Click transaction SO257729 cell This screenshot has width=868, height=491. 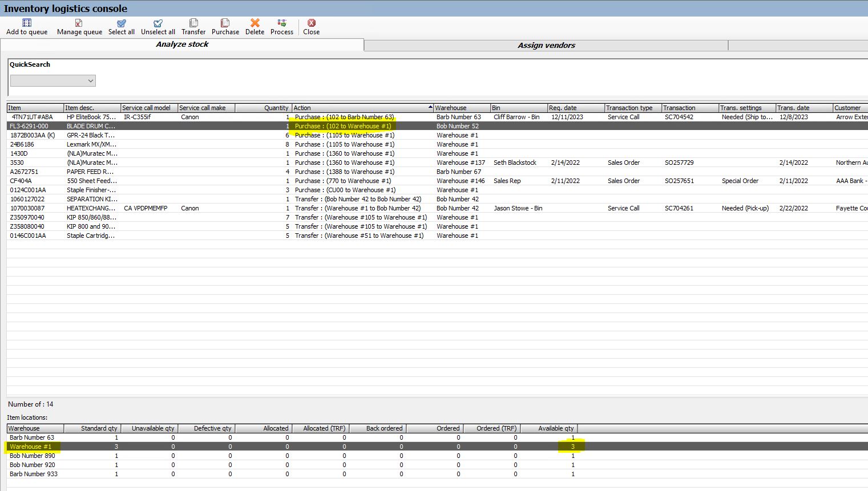click(x=679, y=163)
